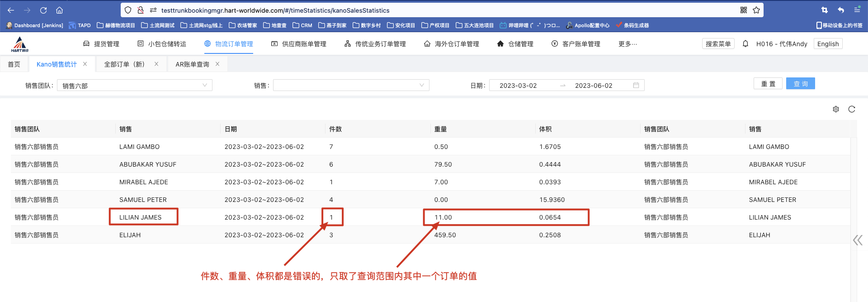
Task: Click the HART logo
Action: [x=20, y=44]
